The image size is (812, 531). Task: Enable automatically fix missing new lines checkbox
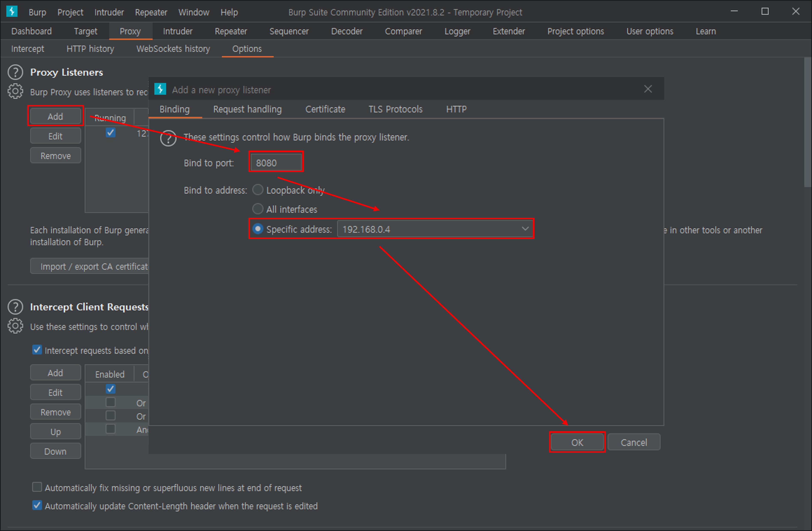(37, 487)
